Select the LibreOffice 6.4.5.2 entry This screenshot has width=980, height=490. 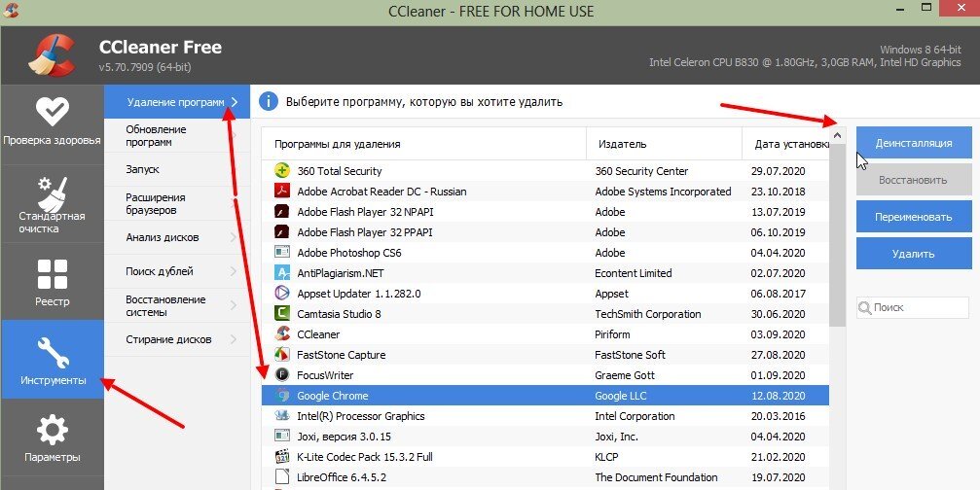tap(545, 477)
